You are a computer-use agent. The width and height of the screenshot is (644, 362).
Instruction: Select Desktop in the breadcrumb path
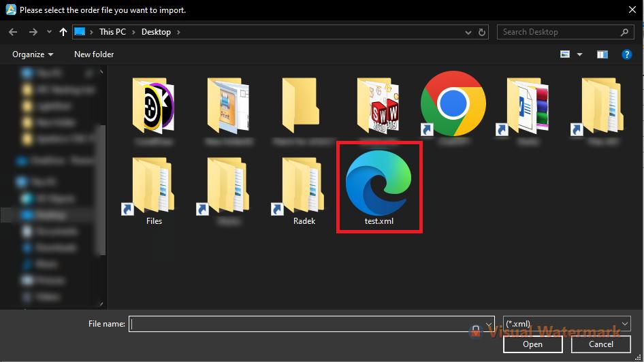click(156, 32)
